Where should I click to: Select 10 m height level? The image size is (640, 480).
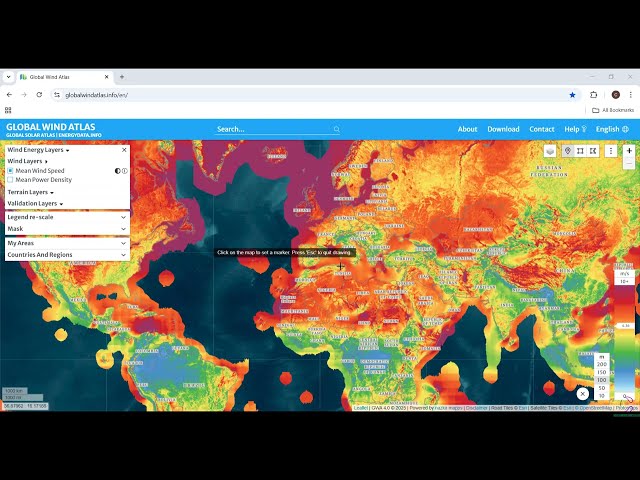[x=602, y=396]
